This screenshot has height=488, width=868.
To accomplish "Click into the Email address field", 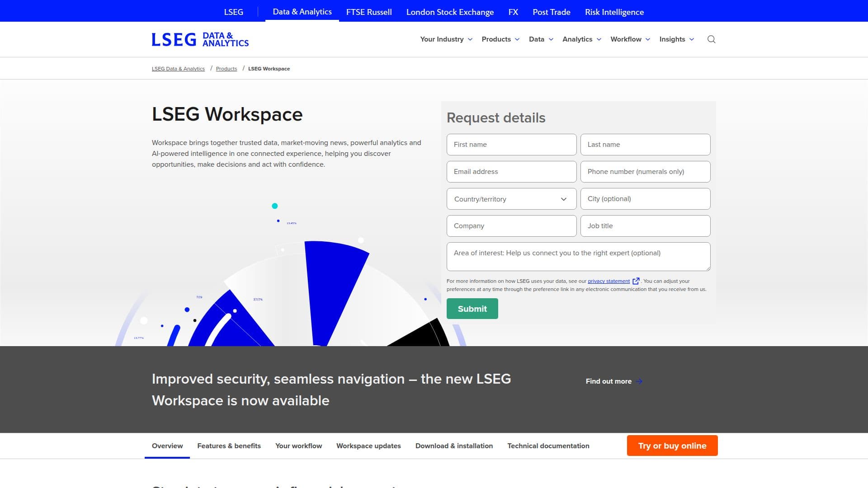I will point(511,172).
